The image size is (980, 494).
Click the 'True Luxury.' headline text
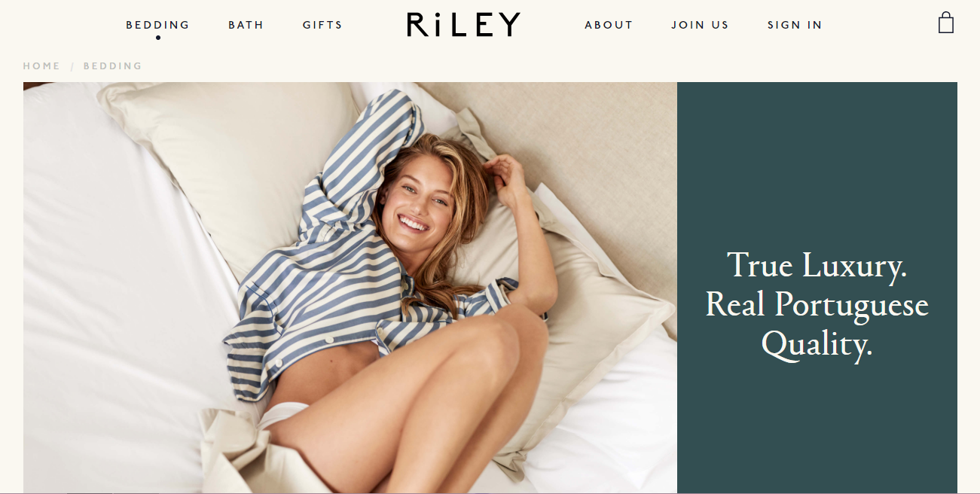coord(817,266)
